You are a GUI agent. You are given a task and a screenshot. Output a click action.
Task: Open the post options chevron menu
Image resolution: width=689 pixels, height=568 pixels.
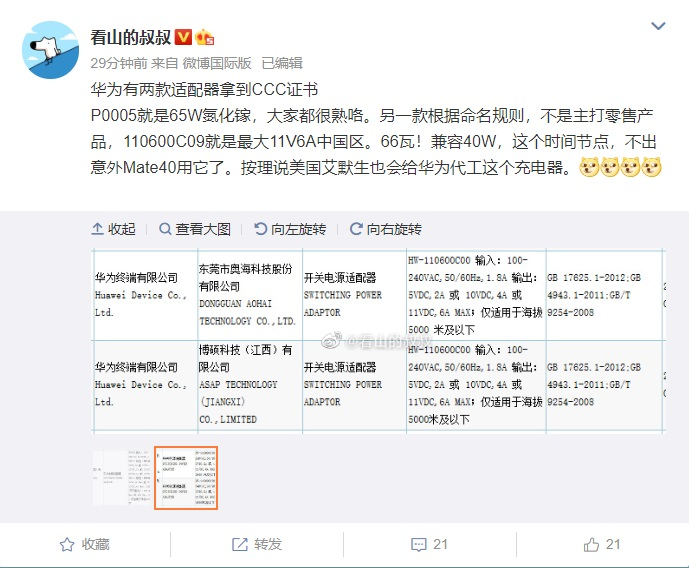click(658, 26)
